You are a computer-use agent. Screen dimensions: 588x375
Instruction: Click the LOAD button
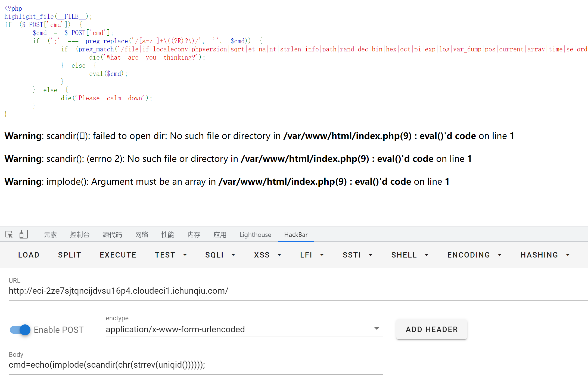pos(29,255)
